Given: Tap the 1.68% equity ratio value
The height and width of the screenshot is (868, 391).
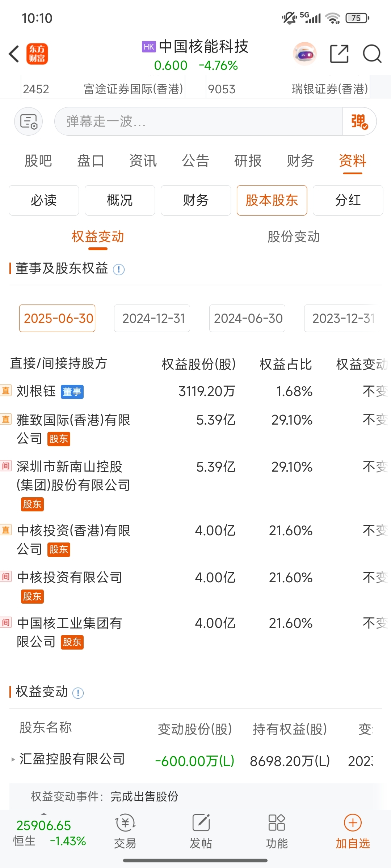Looking at the screenshot, I should tap(294, 391).
